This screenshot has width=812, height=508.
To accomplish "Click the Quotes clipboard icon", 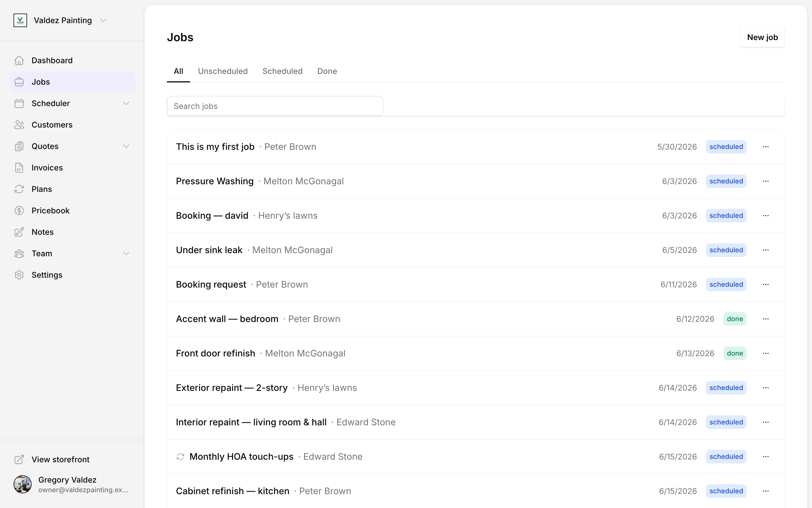I will 19,146.
